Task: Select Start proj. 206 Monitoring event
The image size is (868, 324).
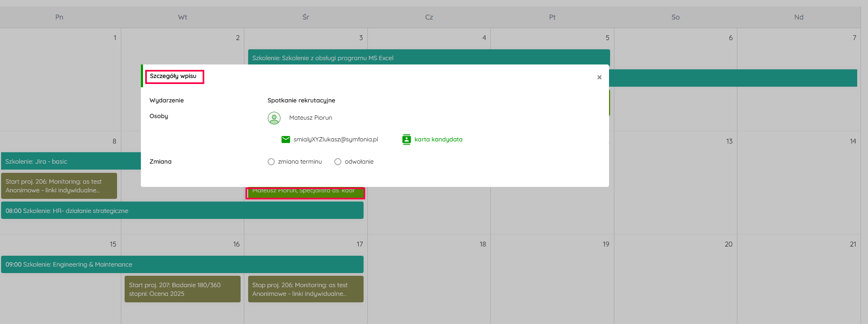Action: [59, 186]
